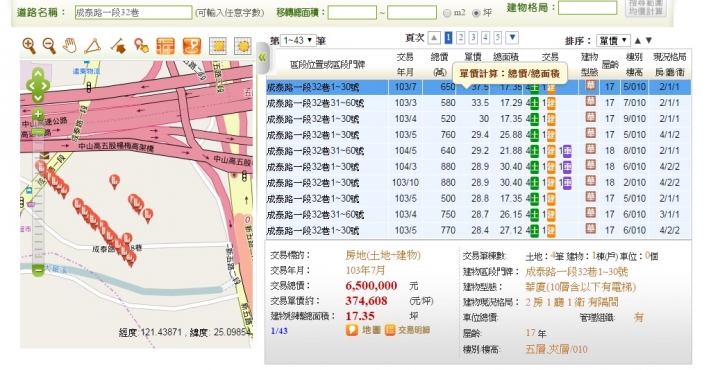The width and height of the screenshot is (720, 370).
Task: Select the 103/3 transaction row priced 580
Action: coord(478,103)
